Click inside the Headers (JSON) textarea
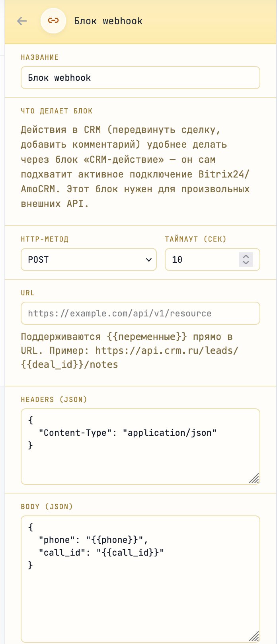This screenshot has width=277, height=644. tap(140, 447)
